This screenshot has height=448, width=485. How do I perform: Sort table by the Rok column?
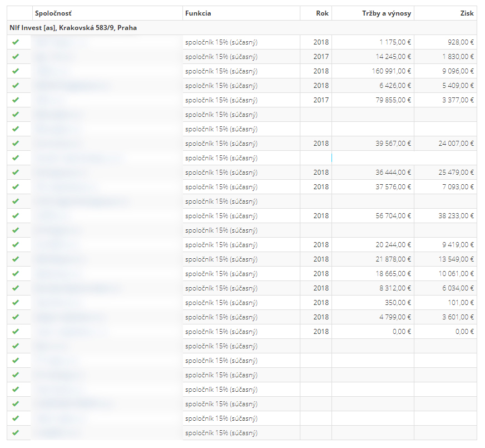(x=321, y=13)
